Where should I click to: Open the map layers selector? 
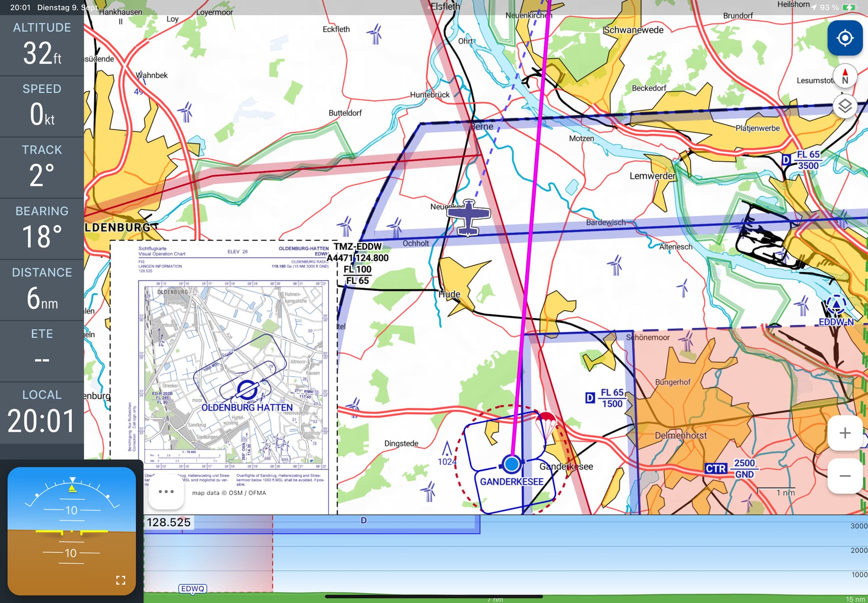coord(844,107)
